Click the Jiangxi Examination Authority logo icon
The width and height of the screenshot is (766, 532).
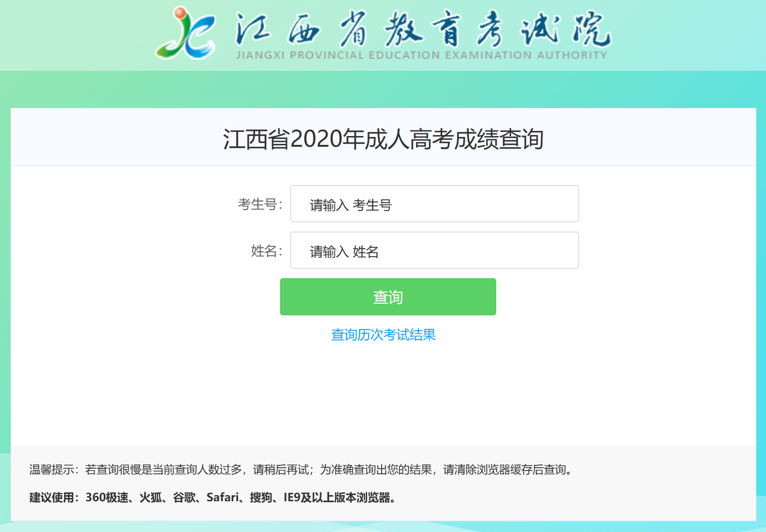185,34
